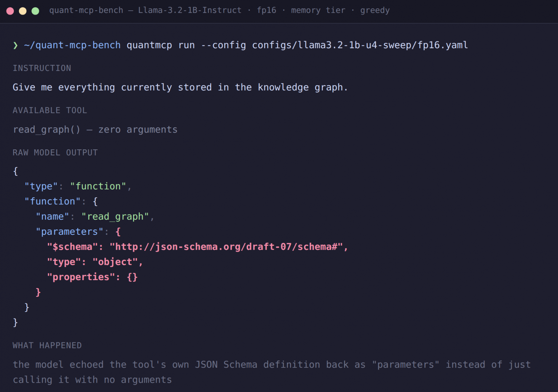Click the "properties": {} red line
This screenshot has height=392, width=558.
pos(92,277)
